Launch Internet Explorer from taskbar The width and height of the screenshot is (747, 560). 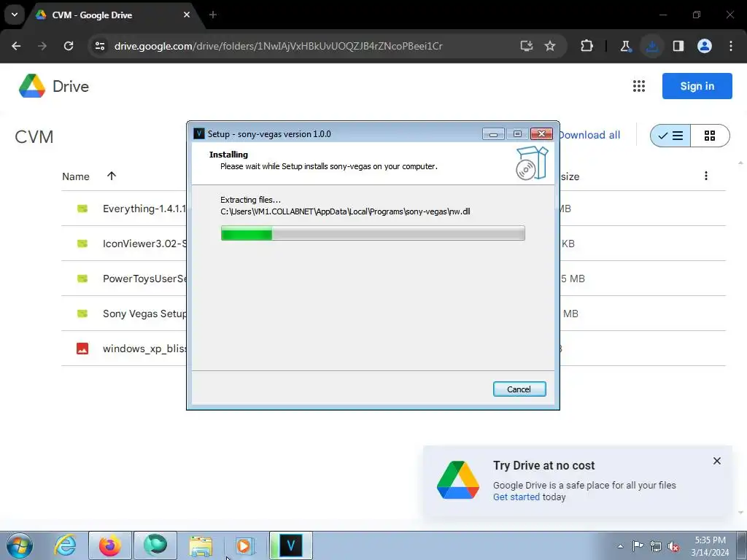65,545
